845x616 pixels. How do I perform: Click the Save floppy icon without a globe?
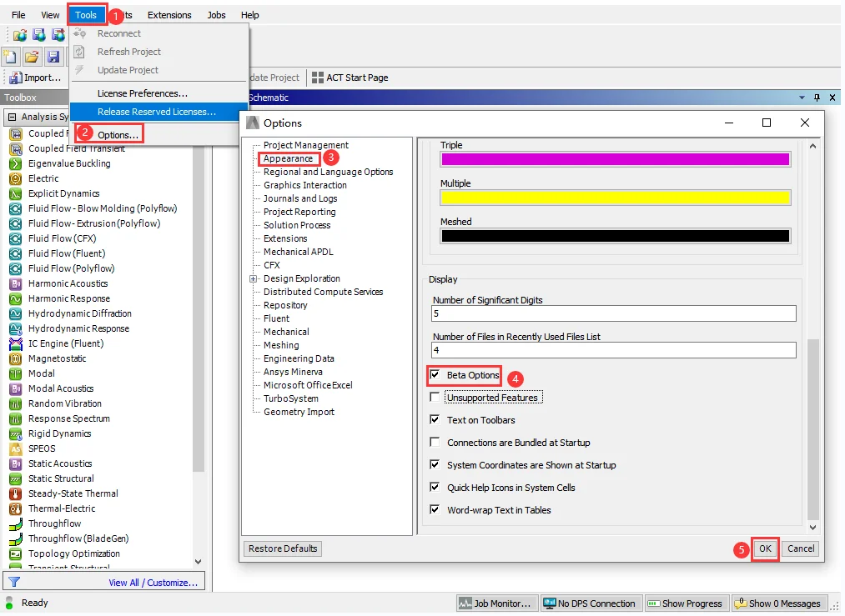pyautogui.click(x=53, y=57)
